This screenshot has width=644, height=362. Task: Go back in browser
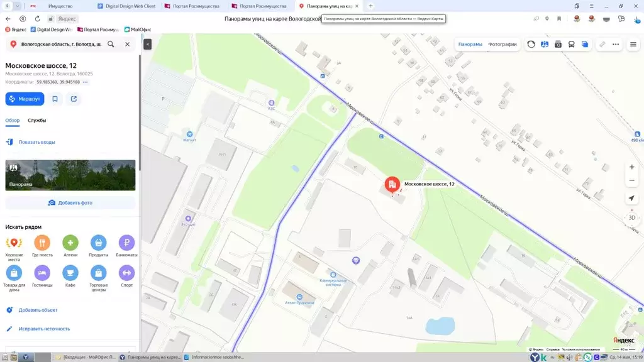[8, 19]
